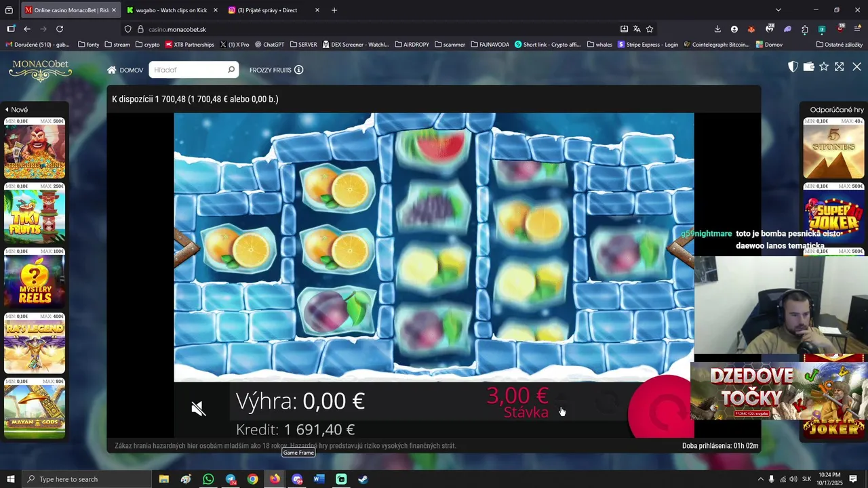Open Windows notification center
Screen dimensions: 868x488
(x=853, y=479)
